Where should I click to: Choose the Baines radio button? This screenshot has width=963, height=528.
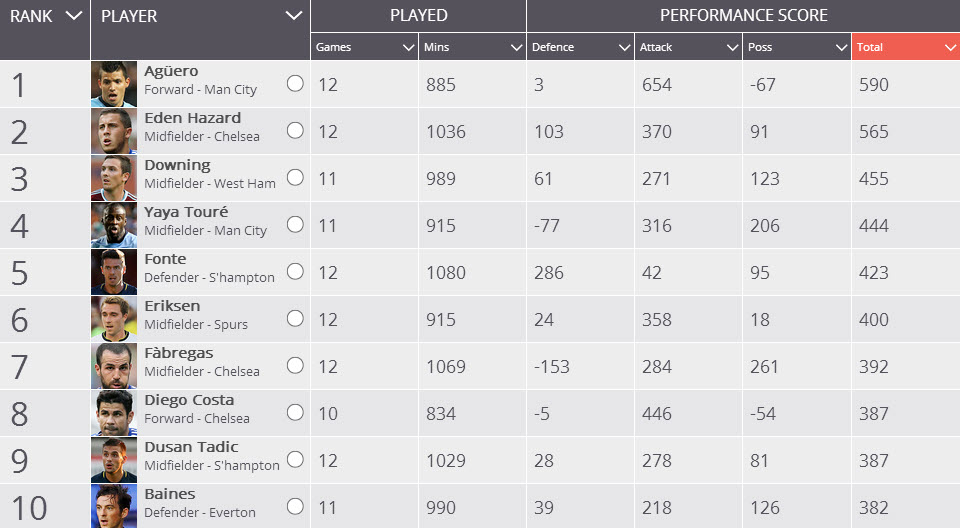coord(295,506)
